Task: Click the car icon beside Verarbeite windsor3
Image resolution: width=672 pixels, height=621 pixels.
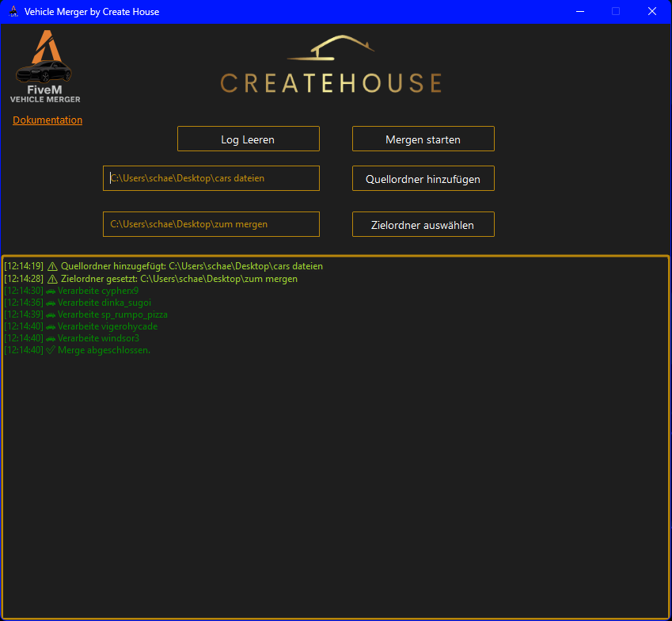Action: coord(51,338)
